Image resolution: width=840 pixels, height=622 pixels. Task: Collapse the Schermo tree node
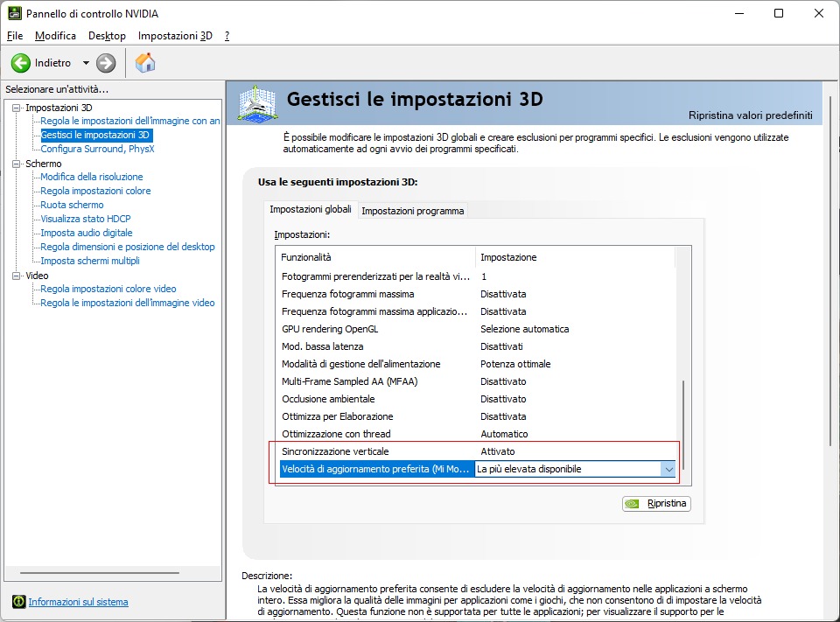[x=16, y=164]
